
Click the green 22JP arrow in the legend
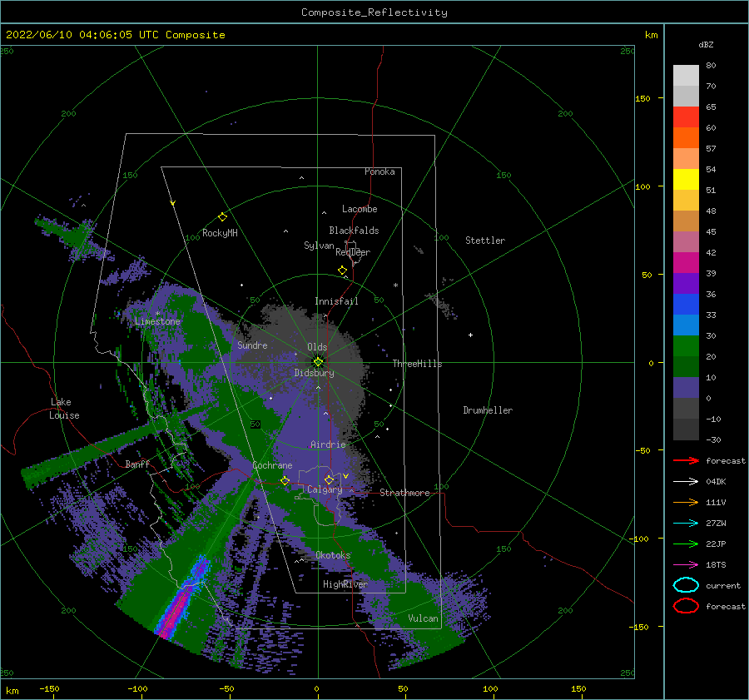coord(686,544)
